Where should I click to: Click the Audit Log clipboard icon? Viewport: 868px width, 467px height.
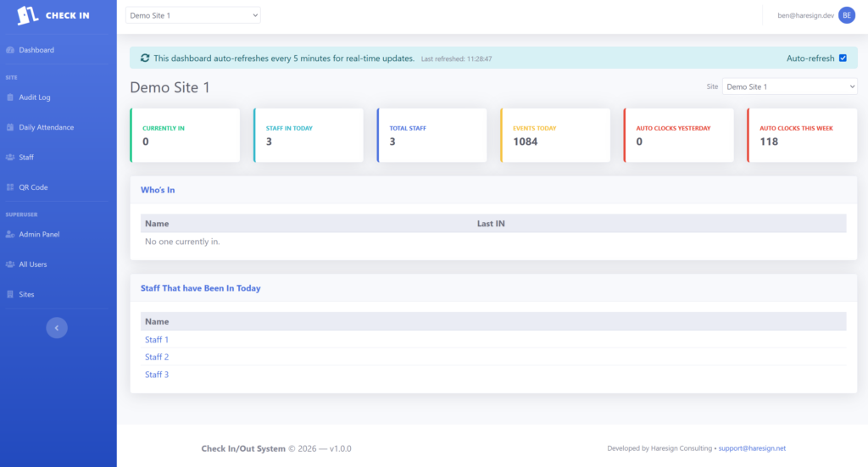(10, 97)
